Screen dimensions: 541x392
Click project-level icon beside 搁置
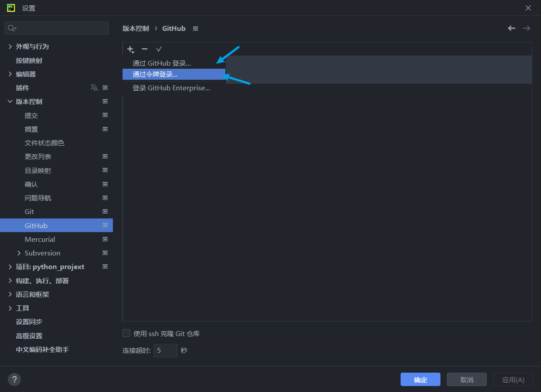(105, 129)
